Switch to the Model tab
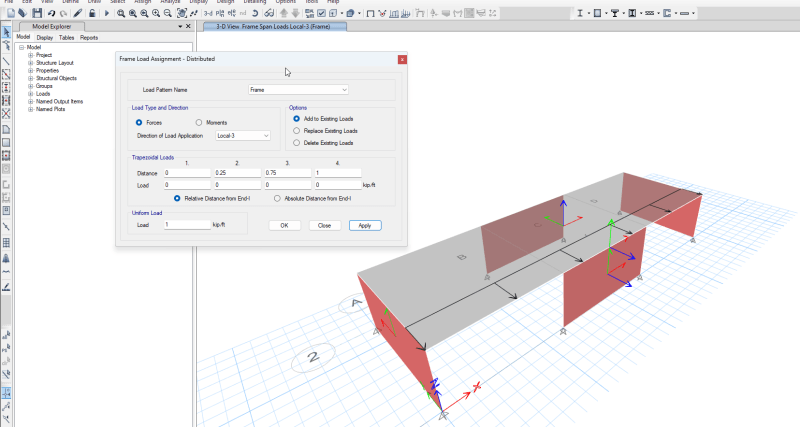Image resolution: width=800 pixels, height=427 pixels. pos(23,37)
